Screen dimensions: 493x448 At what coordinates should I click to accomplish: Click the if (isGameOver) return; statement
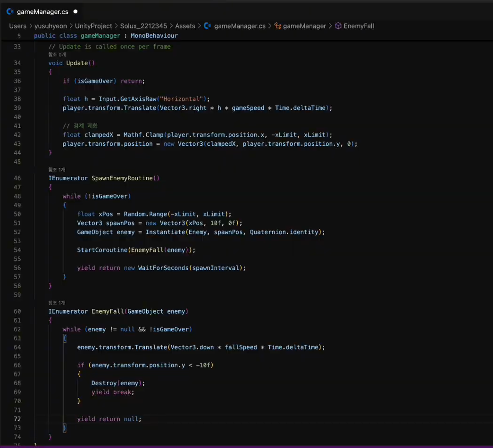(104, 81)
